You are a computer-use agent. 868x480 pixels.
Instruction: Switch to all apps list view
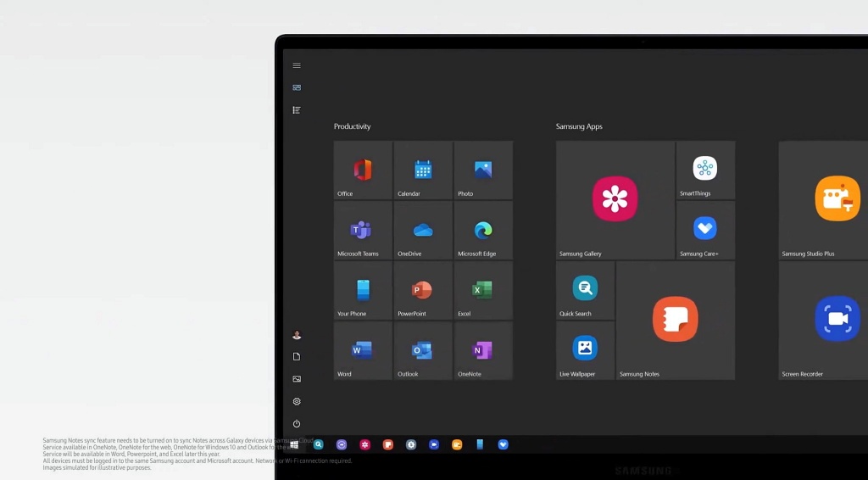point(297,110)
